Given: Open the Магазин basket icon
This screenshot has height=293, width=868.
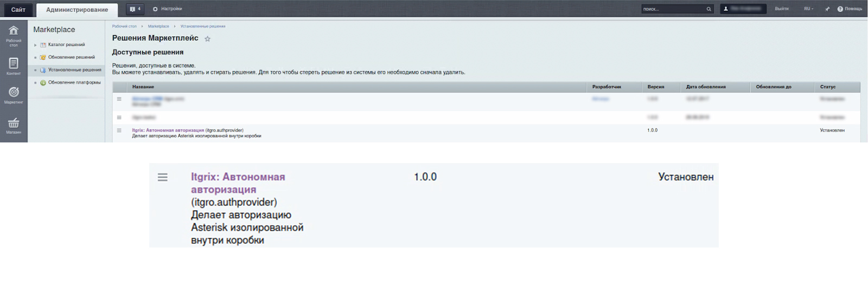Looking at the screenshot, I should tap(14, 125).
